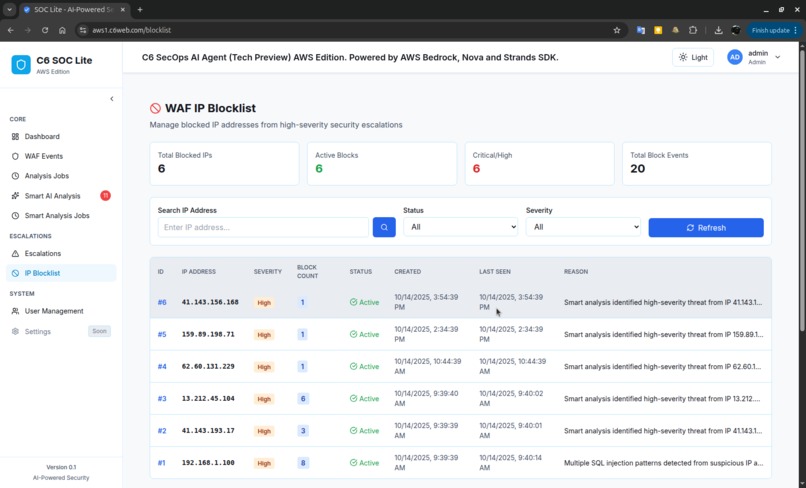
Task: Click the LAST SEEN column header
Action: click(494, 272)
